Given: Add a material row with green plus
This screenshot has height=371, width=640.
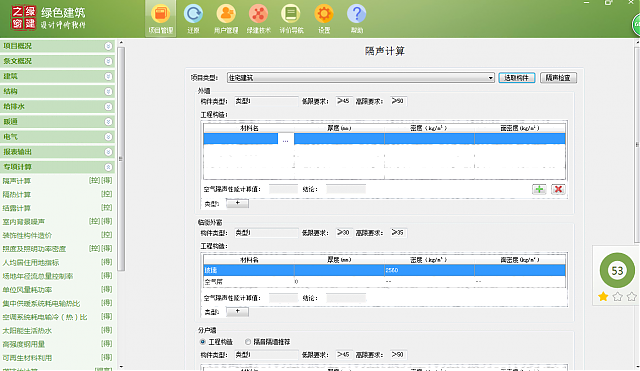Looking at the screenshot, I should (539, 189).
